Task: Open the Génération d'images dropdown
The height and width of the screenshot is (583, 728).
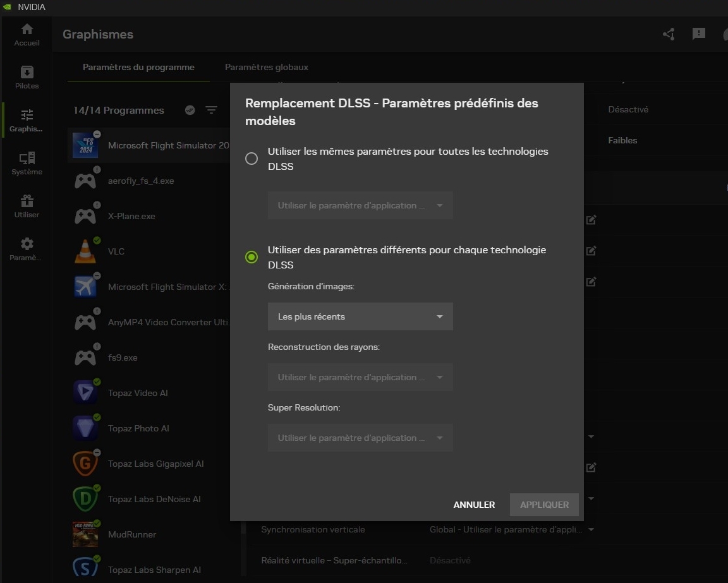Action: [360, 316]
